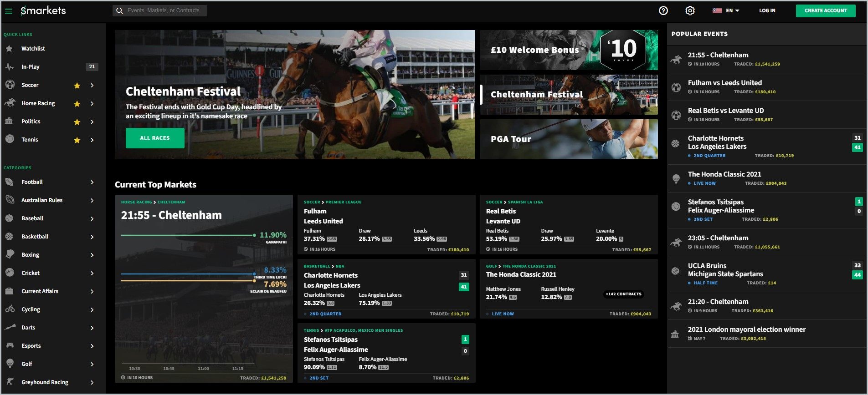Toggle the Horse Racing favorite star
The height and width of the screenshot is (395, 868).
pos(77,103)
